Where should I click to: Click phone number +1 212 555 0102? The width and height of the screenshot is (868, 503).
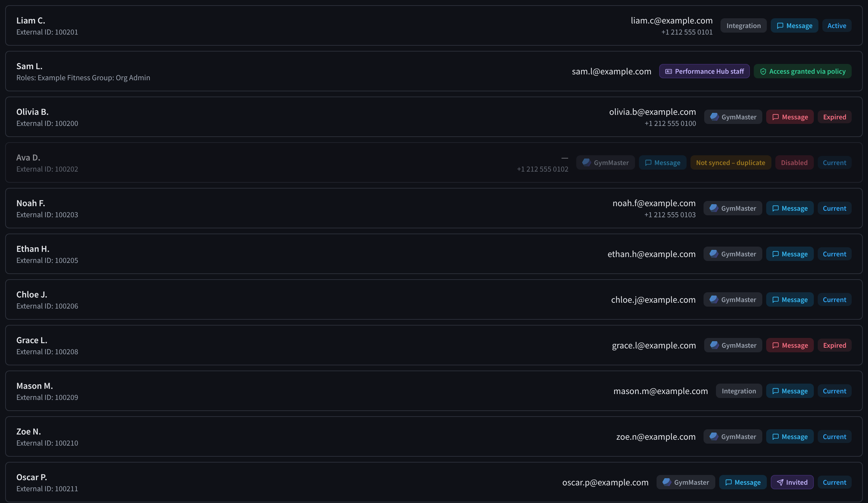pos(542,169)
